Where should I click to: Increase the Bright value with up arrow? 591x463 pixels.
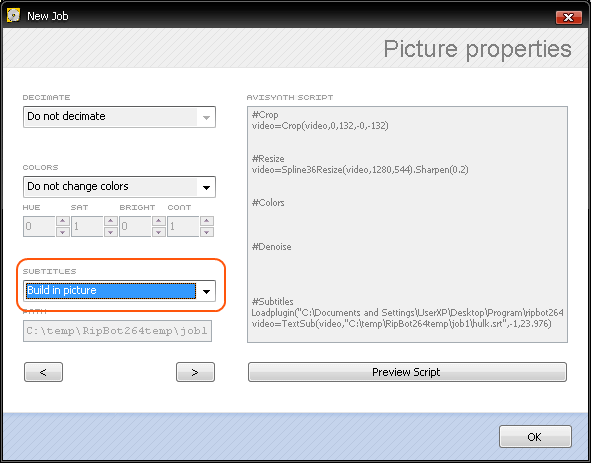coord(159,221)
